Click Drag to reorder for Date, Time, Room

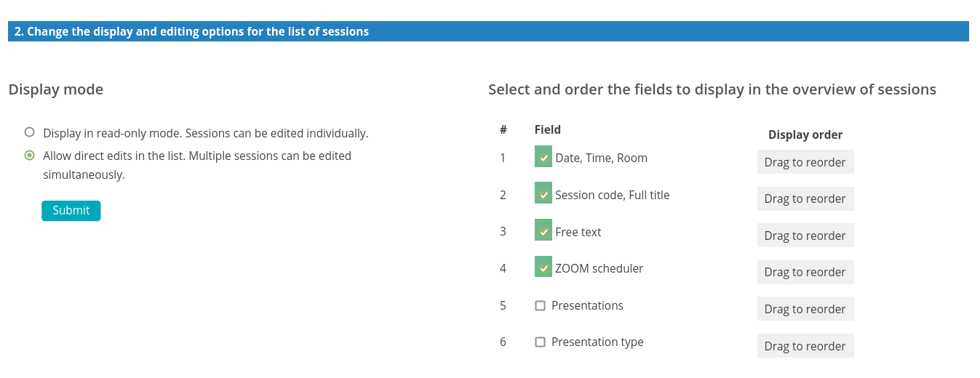click(x=805, y=162)
